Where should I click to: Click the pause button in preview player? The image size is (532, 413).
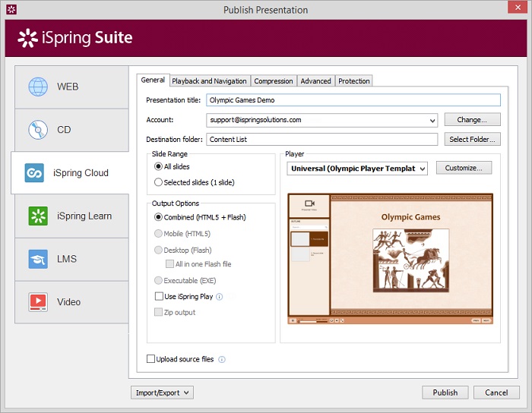pos(293,320)
